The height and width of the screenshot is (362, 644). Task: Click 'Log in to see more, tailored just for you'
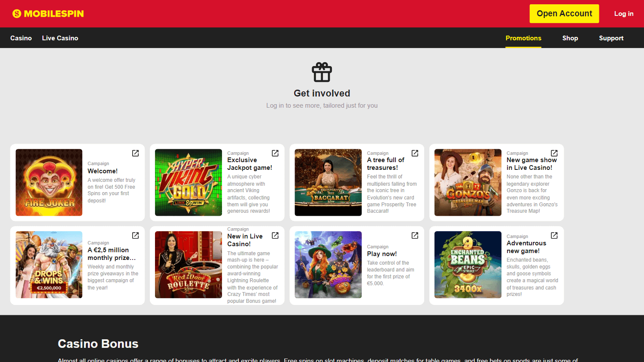322,106
